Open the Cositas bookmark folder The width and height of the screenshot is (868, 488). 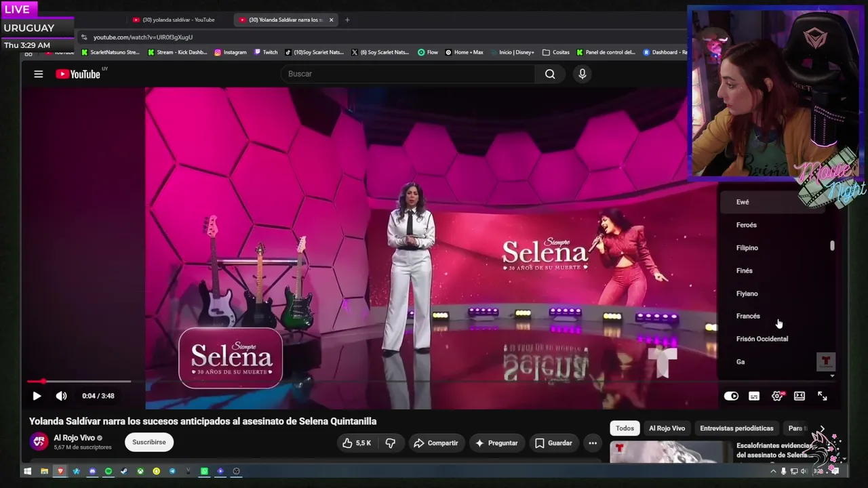pyautogui.click(x=556, y=52)
